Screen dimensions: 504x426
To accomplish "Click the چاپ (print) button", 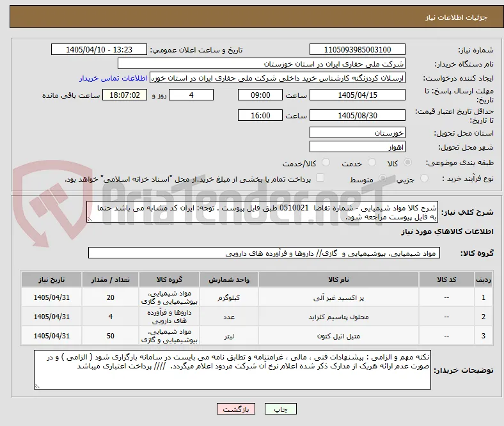I will point(280,409).
